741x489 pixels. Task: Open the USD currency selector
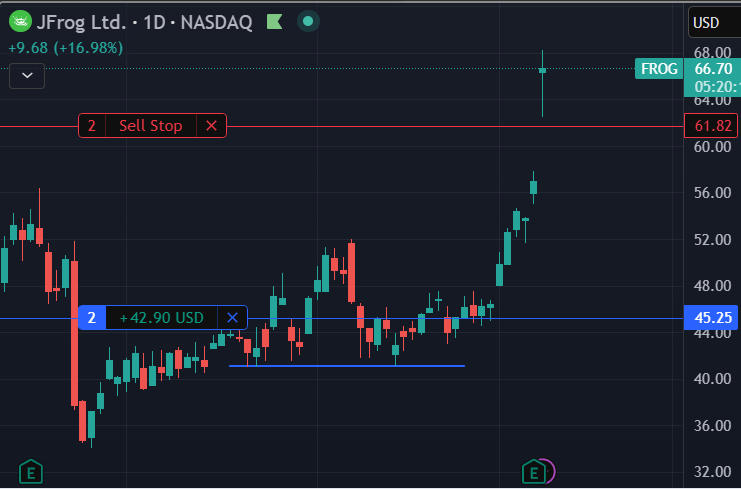[714, 22]
